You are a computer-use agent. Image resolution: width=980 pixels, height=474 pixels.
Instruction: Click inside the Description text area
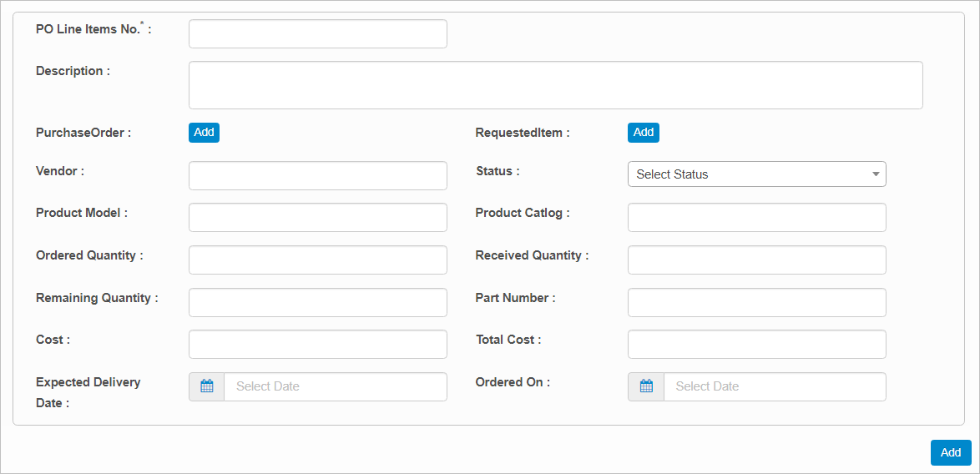pyautogui.click(x=555, y=85)
